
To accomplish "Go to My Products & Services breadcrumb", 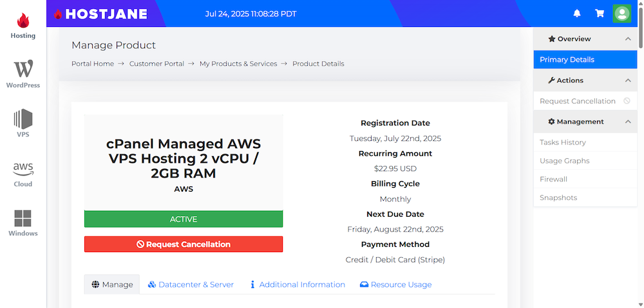I will pos(238,64).
